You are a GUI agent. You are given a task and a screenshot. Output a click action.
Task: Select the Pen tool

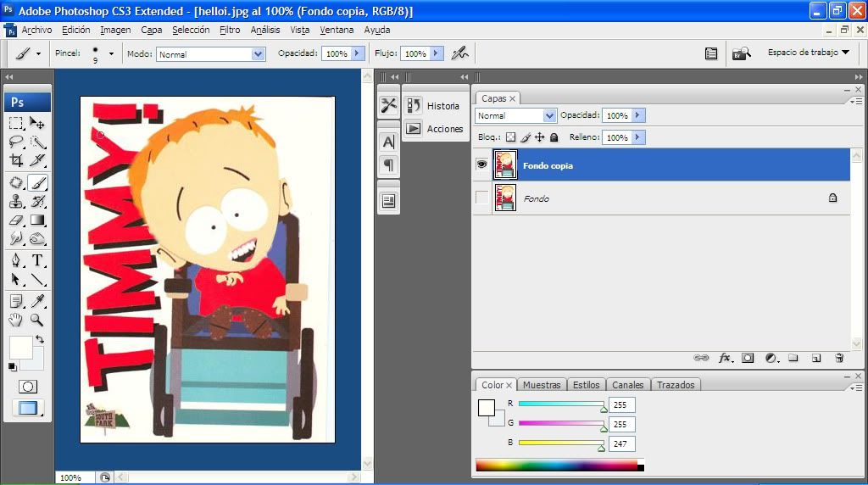click(16, 260)
